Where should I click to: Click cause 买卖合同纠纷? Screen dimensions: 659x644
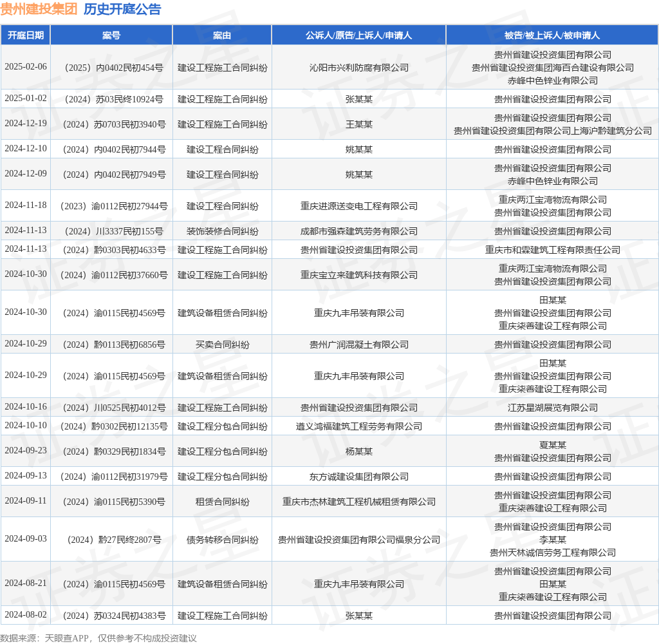pos(222,345)
